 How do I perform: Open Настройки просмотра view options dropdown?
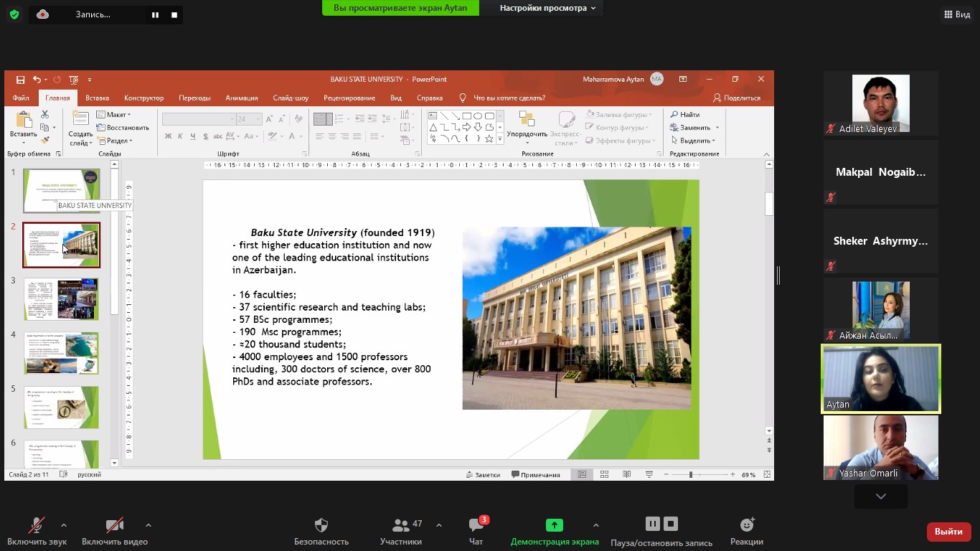(548, 8)
